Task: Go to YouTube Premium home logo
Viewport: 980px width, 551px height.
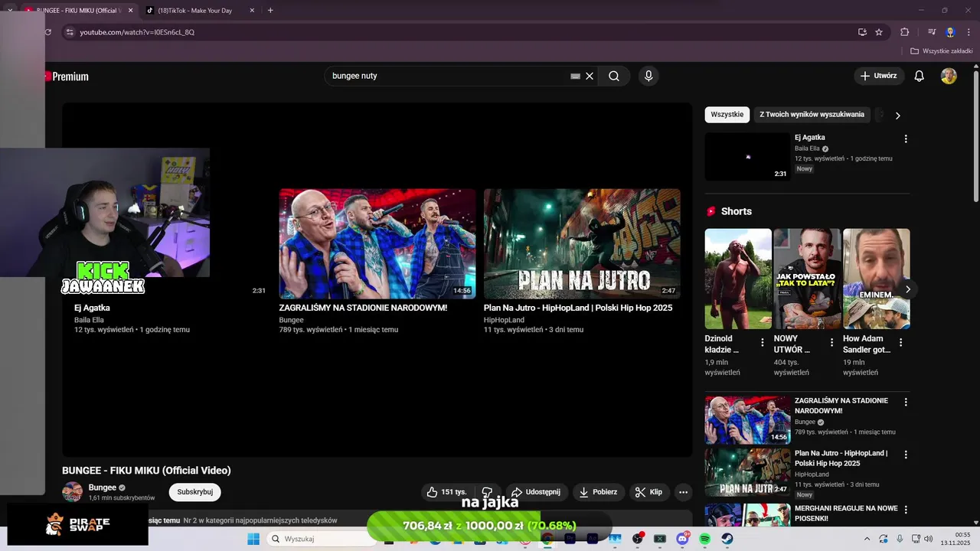Action: pos(67,77)
